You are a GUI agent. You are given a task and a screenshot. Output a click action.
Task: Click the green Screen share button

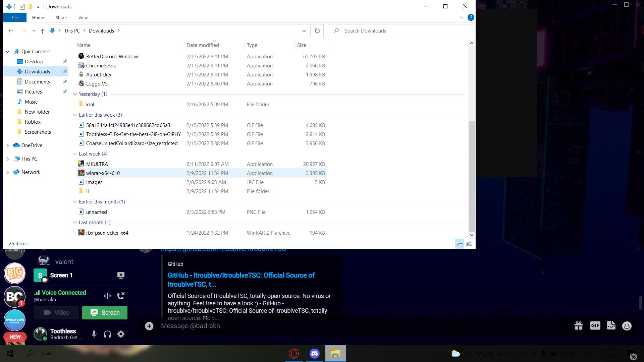coord(105,313)
